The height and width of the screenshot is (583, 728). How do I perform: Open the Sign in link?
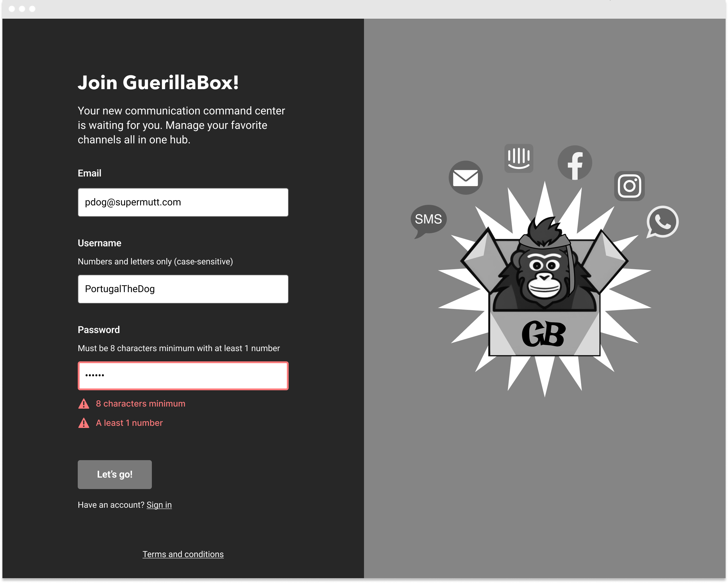[x=159, y=505]
